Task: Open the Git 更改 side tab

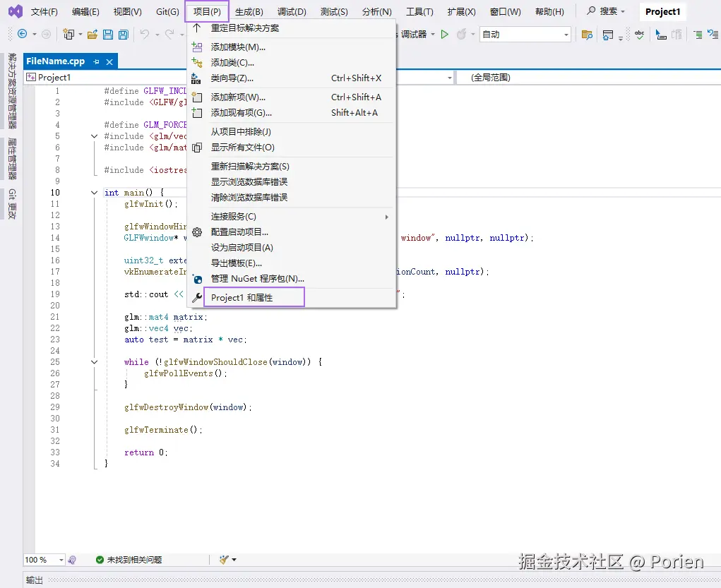Action: (x=12, y=203)
